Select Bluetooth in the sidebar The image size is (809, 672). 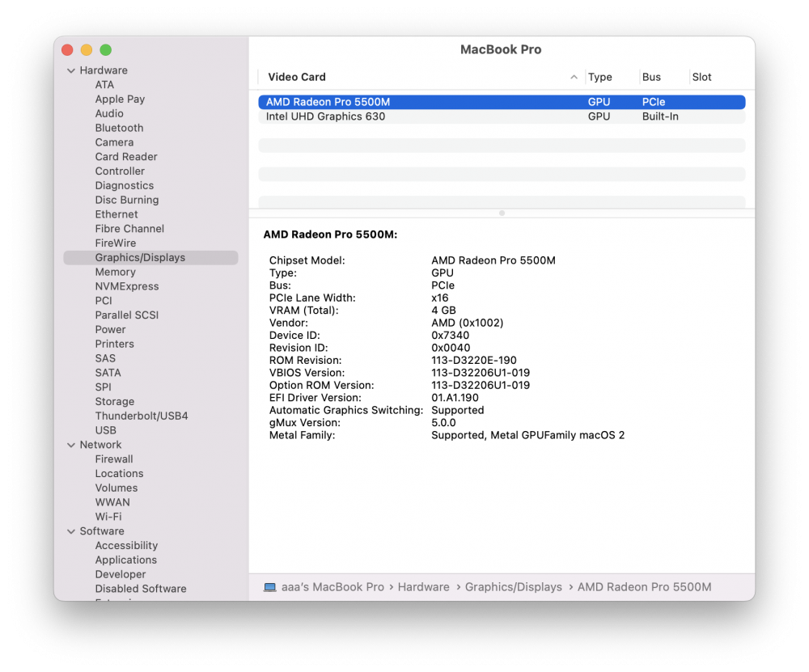[x=119, y=129]
